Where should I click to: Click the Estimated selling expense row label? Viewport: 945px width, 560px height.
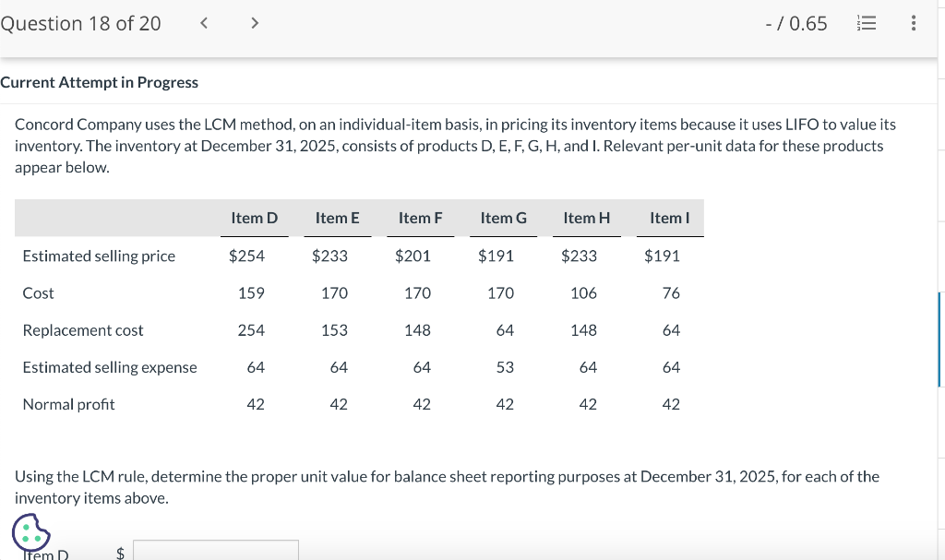(110, 368)
